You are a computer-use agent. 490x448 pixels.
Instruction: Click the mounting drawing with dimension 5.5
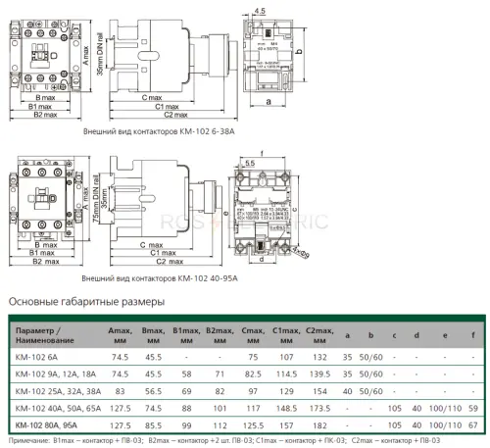(x=269, y=208)
